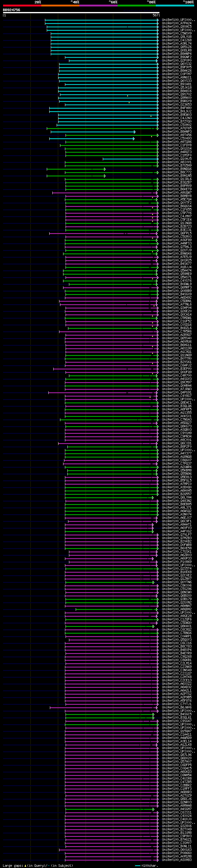Click label UniRef100_B9GNF2
Screen dimensions: 197x868
pos(177,57)
